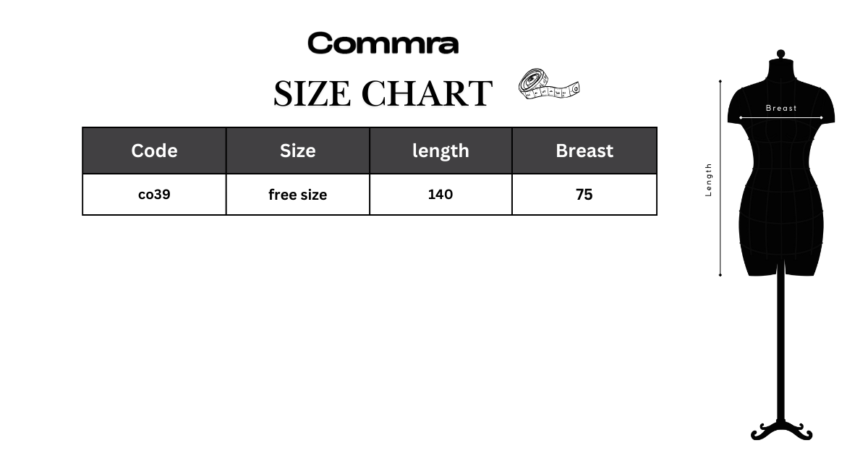Click the horizontal Breast measurement arrow

click(x=781, y=117)
